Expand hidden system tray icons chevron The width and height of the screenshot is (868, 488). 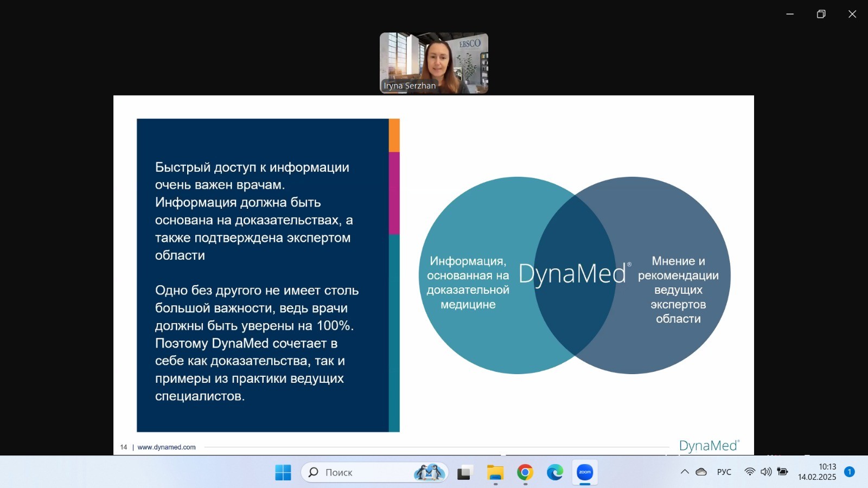(x=685, y=472)
